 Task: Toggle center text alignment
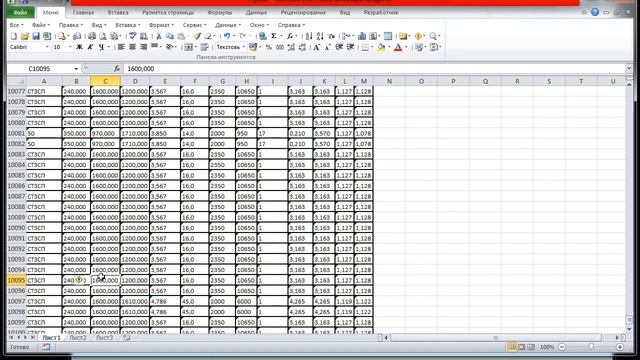click(132, 47)
